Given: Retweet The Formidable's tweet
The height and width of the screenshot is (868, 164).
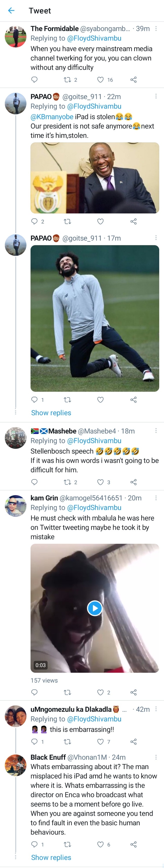Looking at the screenshot, I should (x=67, y=80).
